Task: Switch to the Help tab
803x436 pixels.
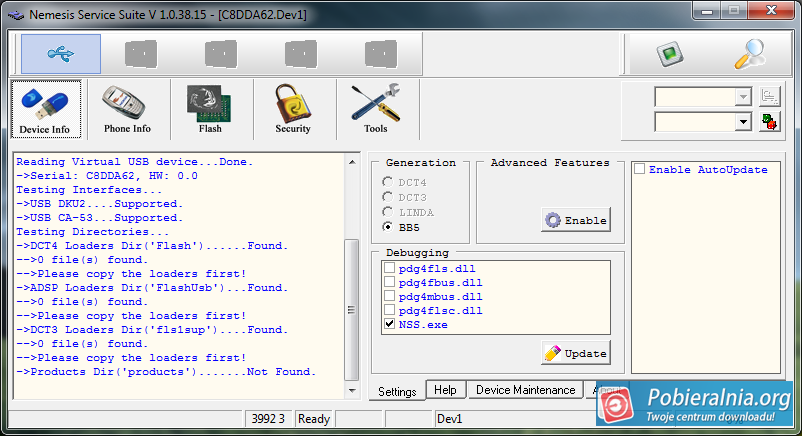Action: click(446, 390)
